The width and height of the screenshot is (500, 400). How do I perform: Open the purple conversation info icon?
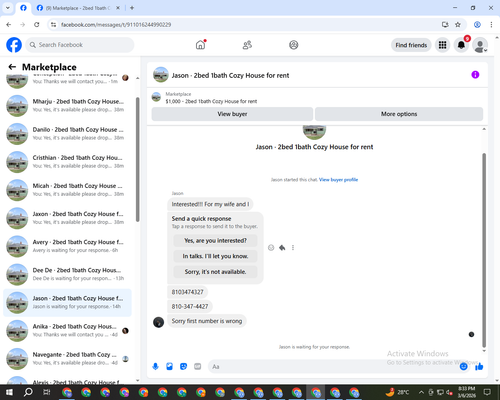tap(475, 75)
